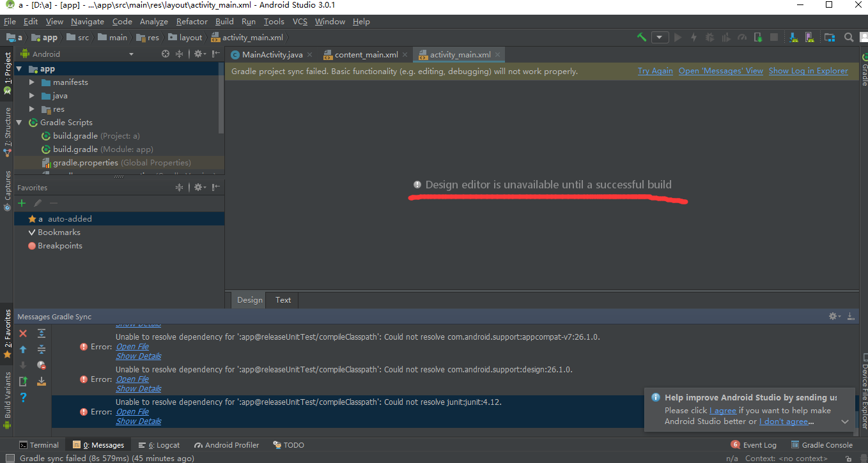This screenshot has height=463, width=868.
Task: Open the Android Profiler tool window
Action: pyautogui.click(x=226, y=445)
